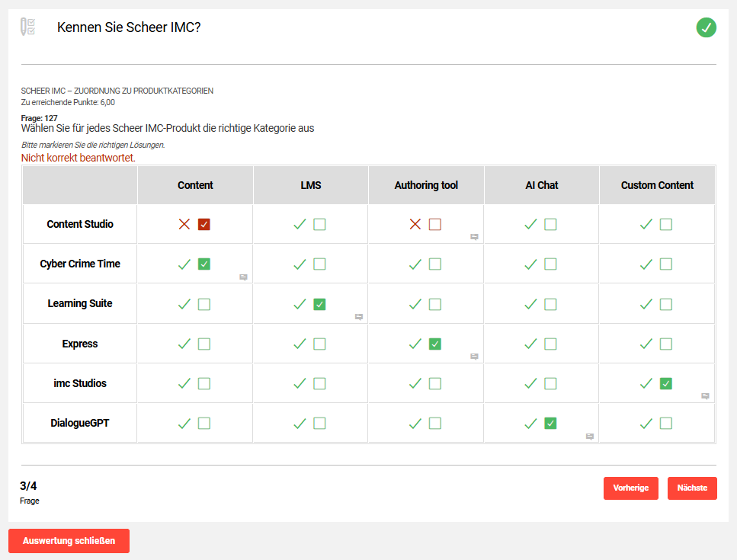Image resolution: width=737 pixels, height=560 pixels.
Task: Toggle the AI Chat checkbox for DialogueGPT
Action: click(x=550, y=424)
